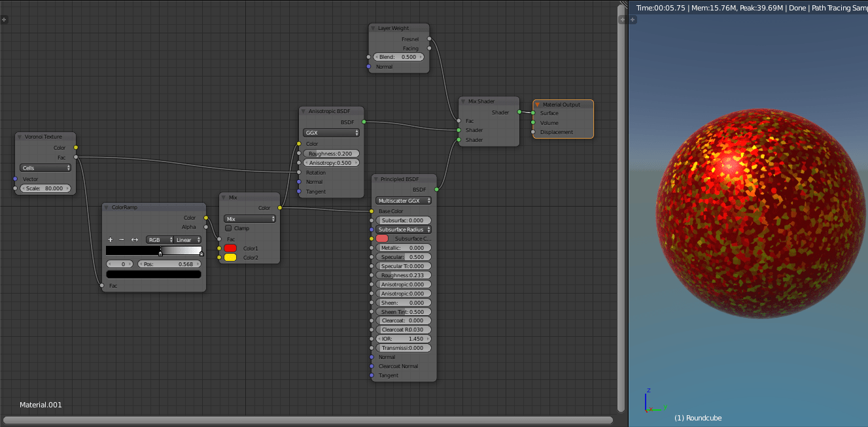
Task: Click the Tangent input socket on Anisotropic BSDF
Action: pos(299,192)
